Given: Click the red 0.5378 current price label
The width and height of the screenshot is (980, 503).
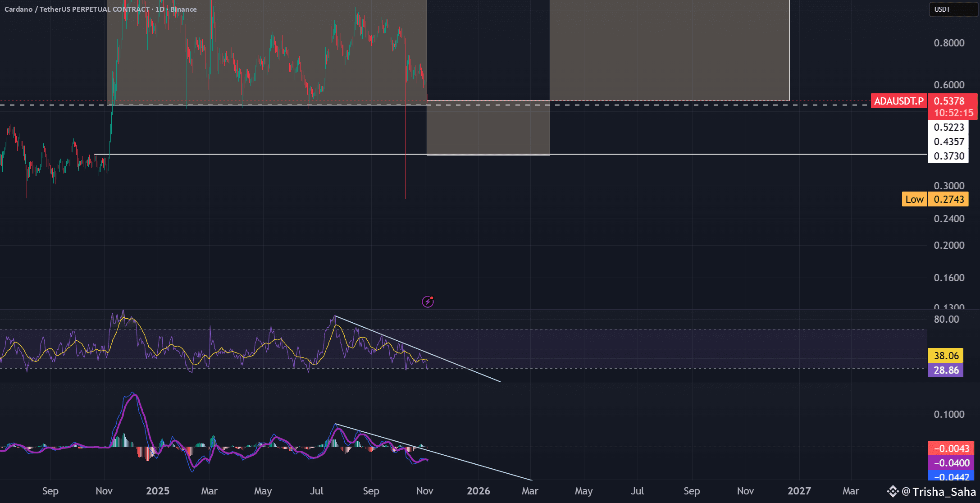Looking at the screenshot, I should [x=949, y=101].
